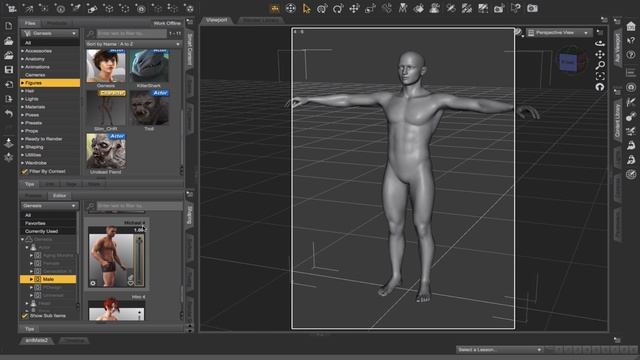Click the Save Scene floppy disk icon
This screenshot has height=360, width=640.
9,70
